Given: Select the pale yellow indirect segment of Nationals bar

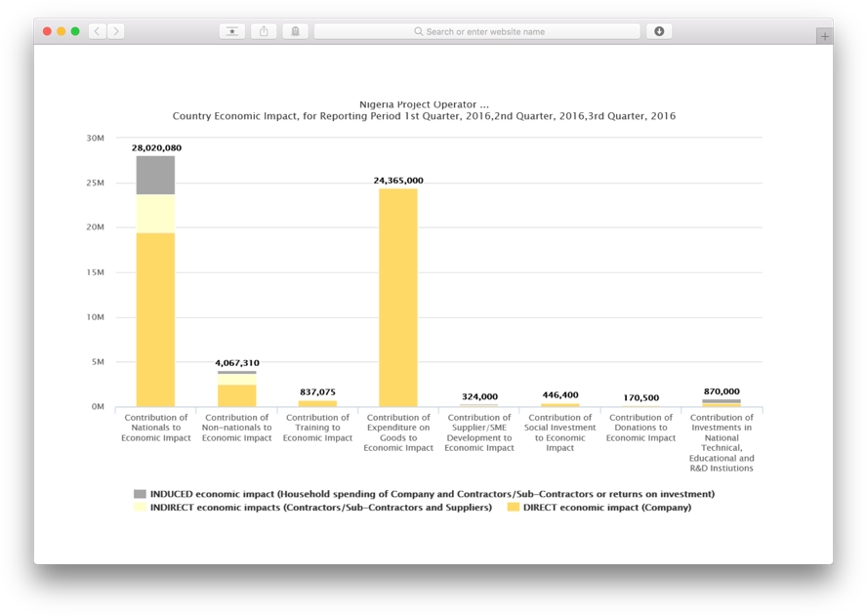Looking at the screenshot, I should (x=156, y=214).
